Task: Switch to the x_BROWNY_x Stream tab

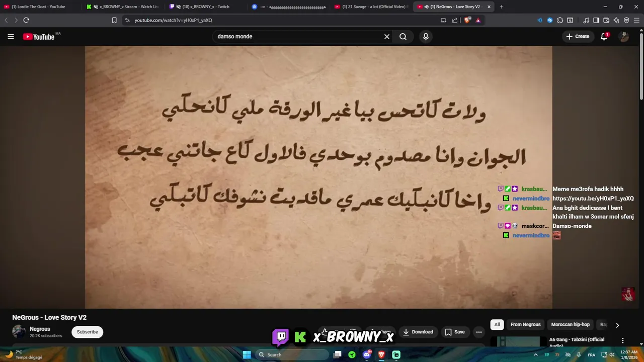Action: coord(123,7)
